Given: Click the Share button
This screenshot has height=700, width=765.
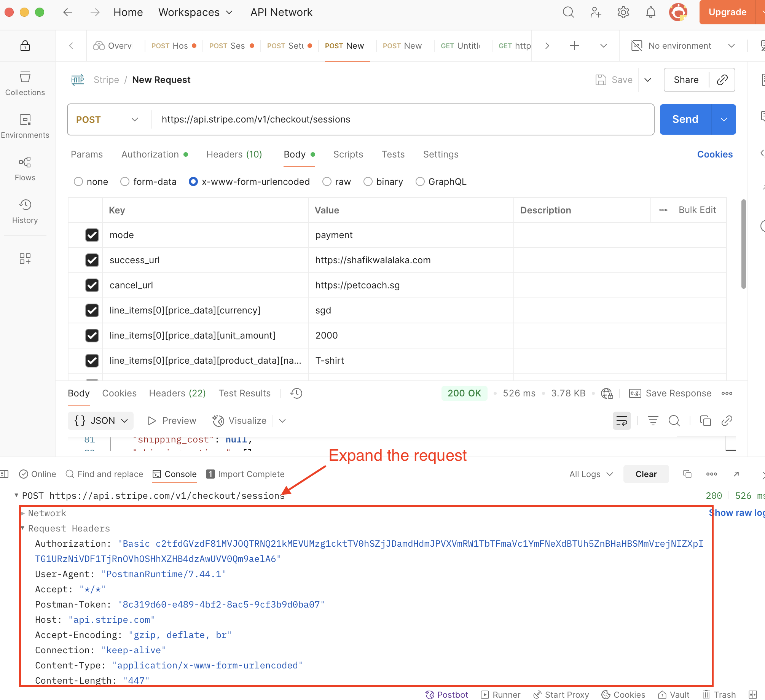Looking at the screenshot, I should [686, 80].
